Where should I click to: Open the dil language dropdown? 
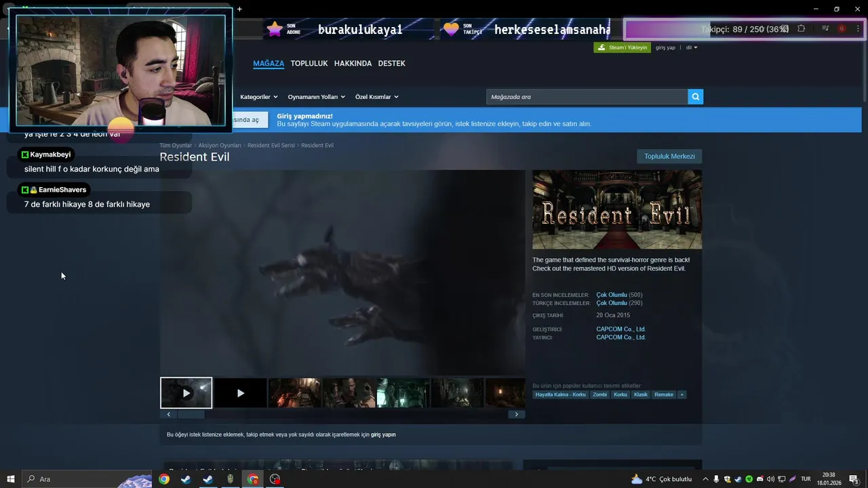point(691,47)
